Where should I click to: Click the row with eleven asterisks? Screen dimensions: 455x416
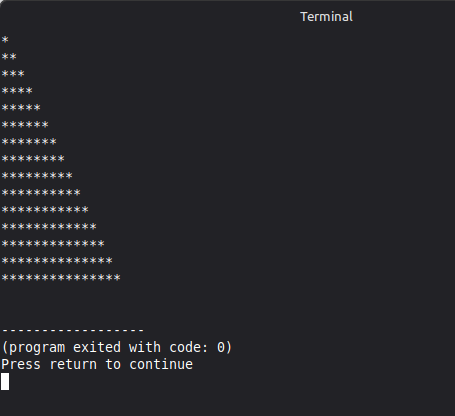(x=45, y=210)
